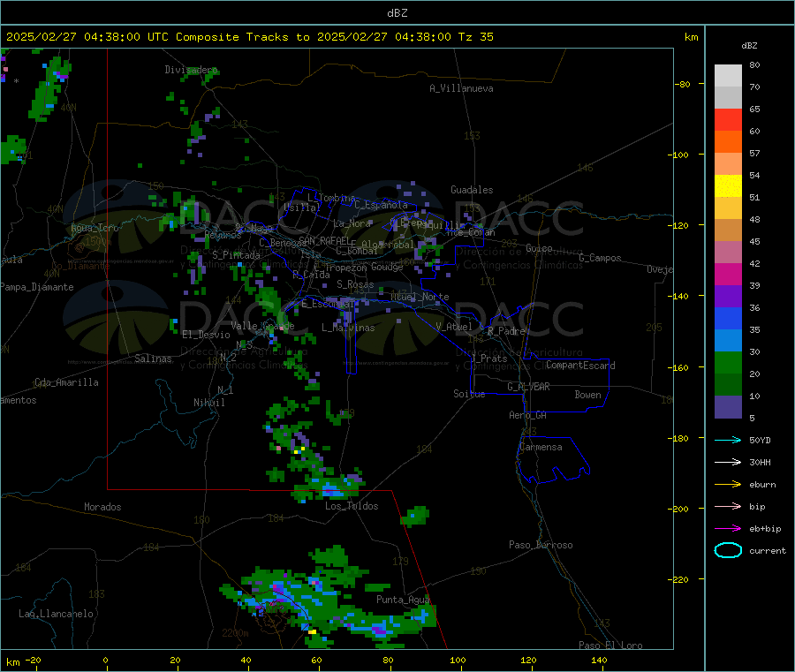Click the 'El_Desvio' map label
The width and height of the screenshot is (795, 672).
pyautogui.click(x=206, y=335)
